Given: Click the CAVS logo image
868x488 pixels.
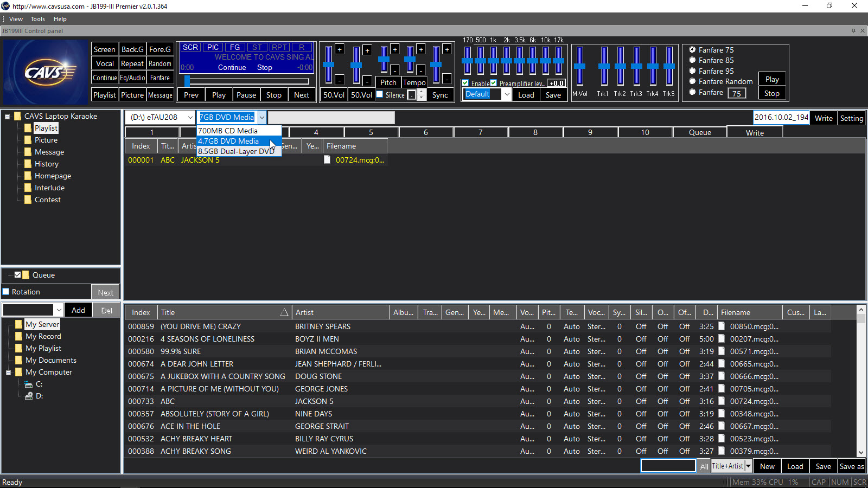Looking at the screenshot, I should coord(46,72).
